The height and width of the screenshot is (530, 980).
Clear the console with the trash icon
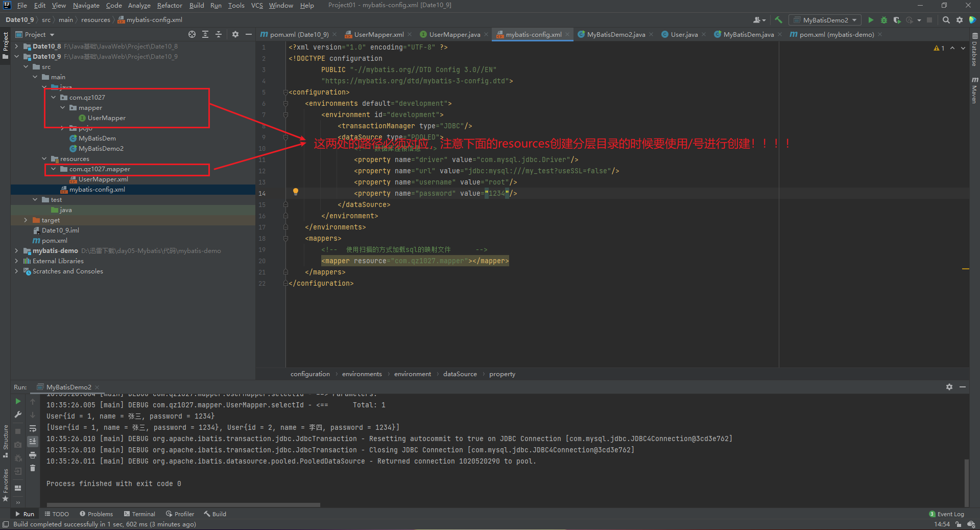coord(33,468)
